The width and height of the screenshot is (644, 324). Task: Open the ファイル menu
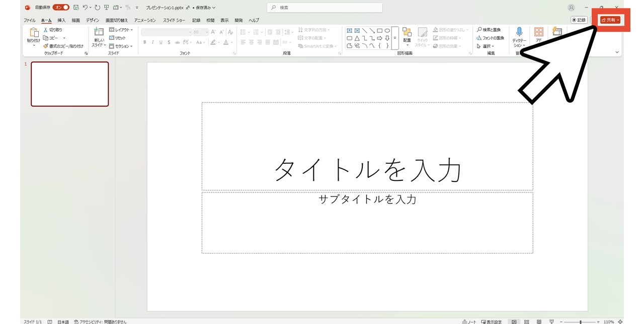coord(29,20)
